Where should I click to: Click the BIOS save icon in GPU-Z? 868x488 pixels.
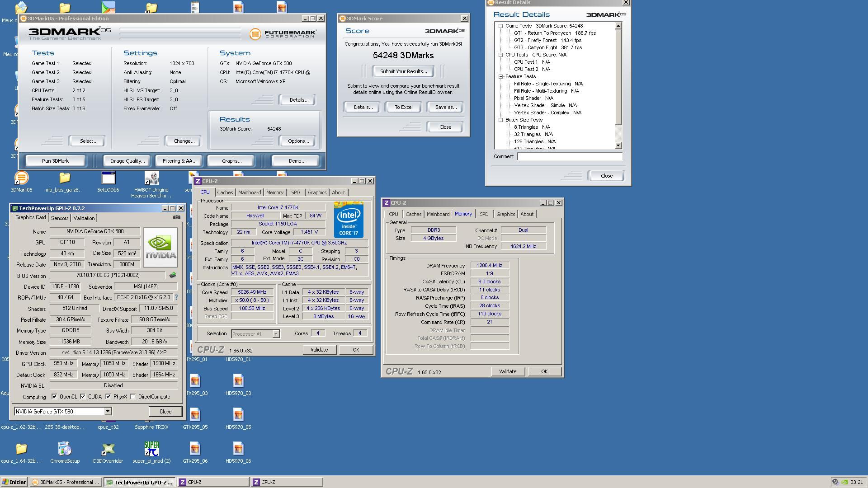pos(173,275)
